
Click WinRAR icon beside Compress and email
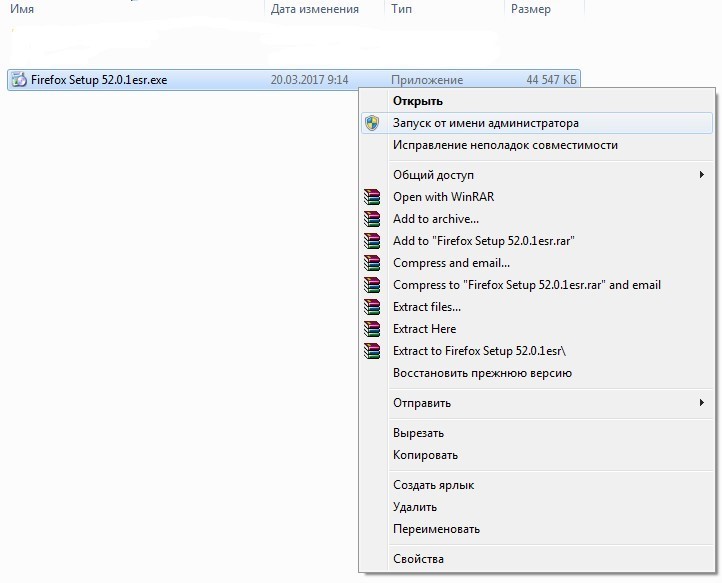[372, 263]
